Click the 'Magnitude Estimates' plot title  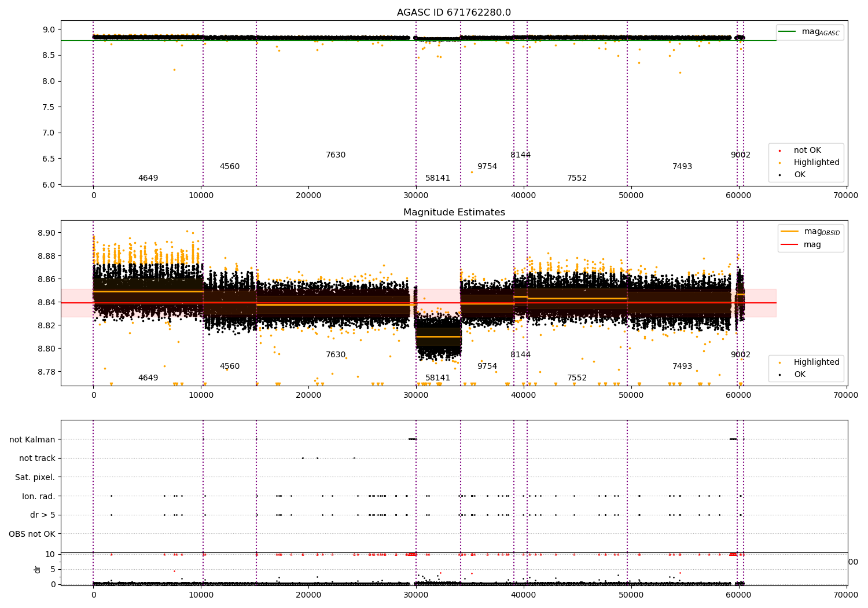454,213
